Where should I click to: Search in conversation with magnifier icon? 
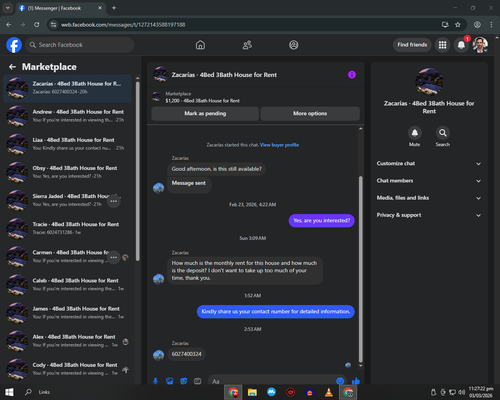443,133
